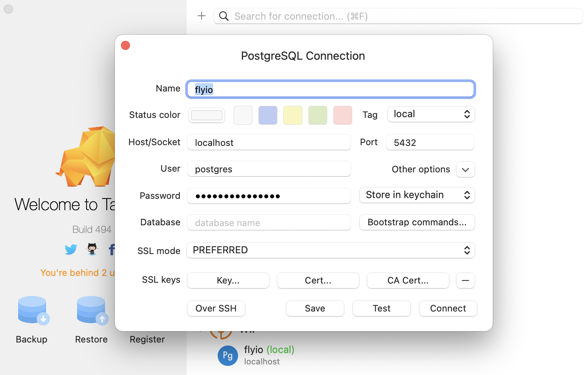The image size is (588, 375).
Task: Close the PostgreSQL Connection dialog
Action: click(125, 45)
